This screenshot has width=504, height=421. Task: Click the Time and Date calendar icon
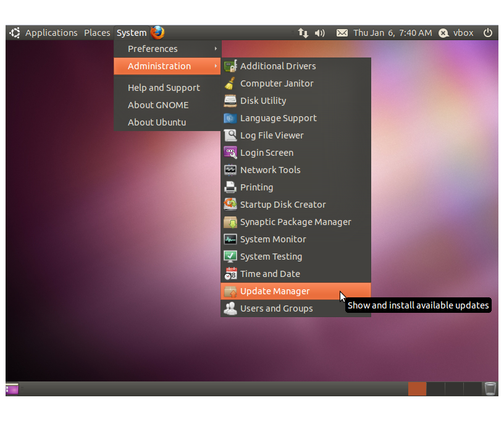tap(230, 274)
